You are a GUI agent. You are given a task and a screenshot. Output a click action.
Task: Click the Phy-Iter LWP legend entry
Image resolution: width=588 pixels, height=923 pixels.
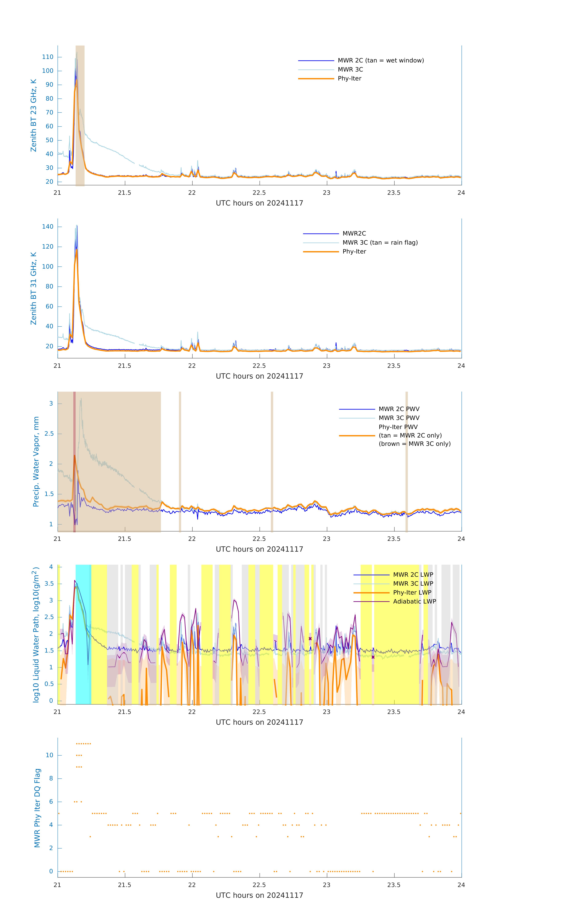(x=412, y=593)
